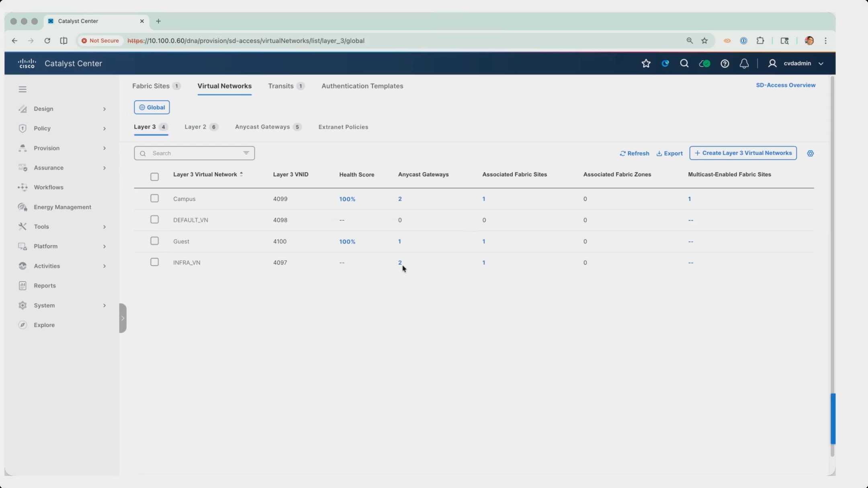Open the help question mark icon
The image size is (868, 488).
[x=725, y=63]
